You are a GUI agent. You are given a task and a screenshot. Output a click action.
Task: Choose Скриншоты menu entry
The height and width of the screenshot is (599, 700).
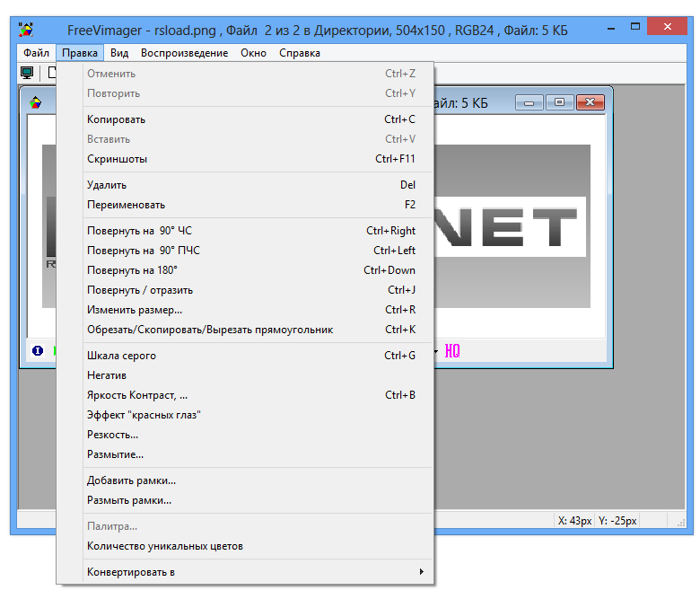click(245, 159)
